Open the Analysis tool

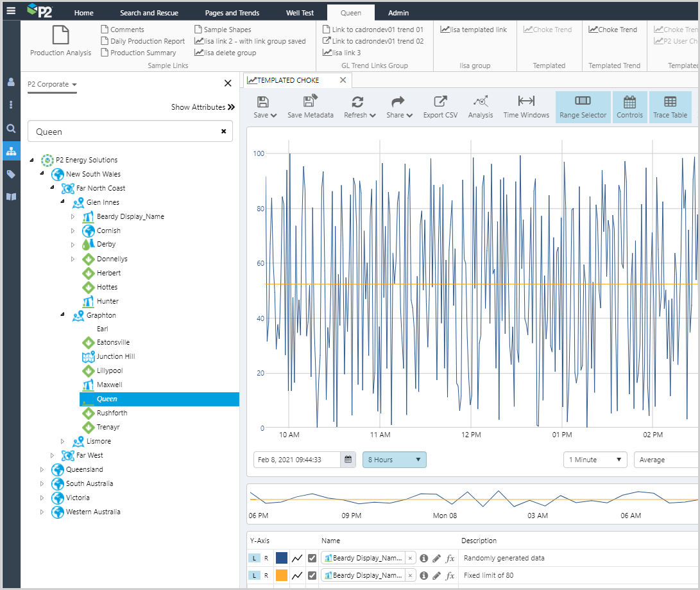coord(480,107)
